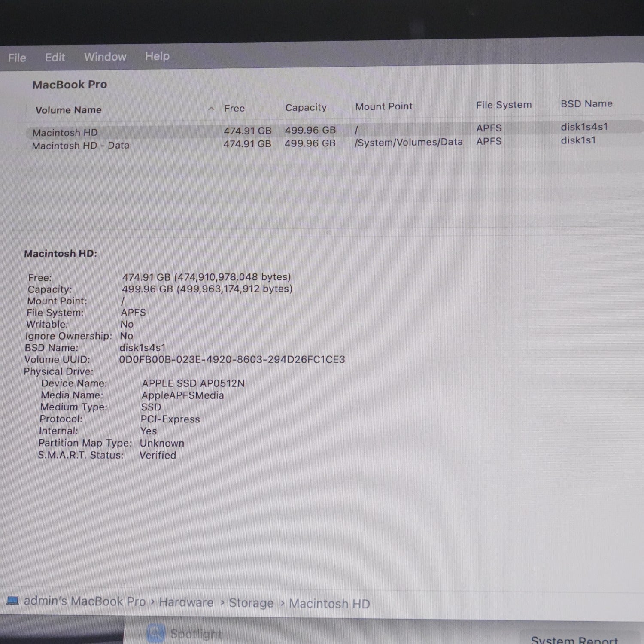This screenshot has height=644, width=644.
Task: Click S.M.A.R.T. Status Verified value
Action: click(158, 455)
